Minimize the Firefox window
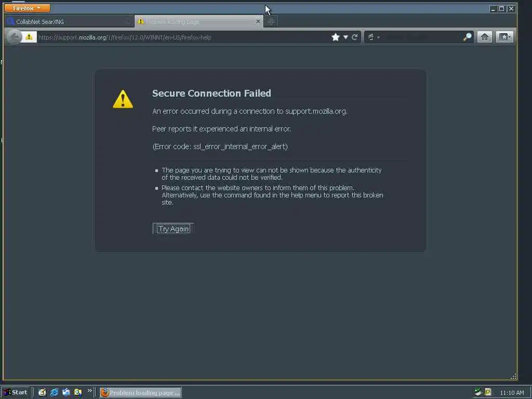Viewport: 532px width, 399px height. click(x=493, y=9)
